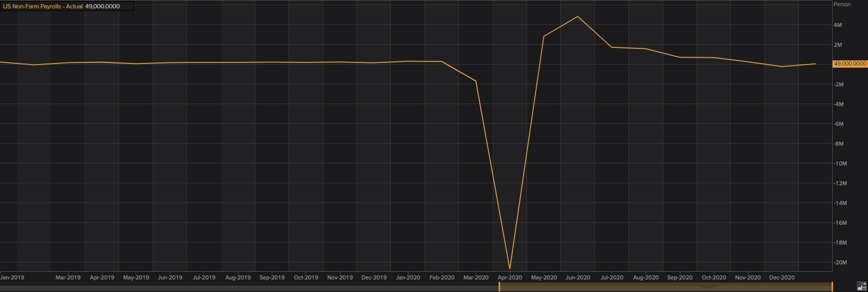Click the June 2020 peak on the line
Screen dimensions: 868x292
[x=577, y=17]
